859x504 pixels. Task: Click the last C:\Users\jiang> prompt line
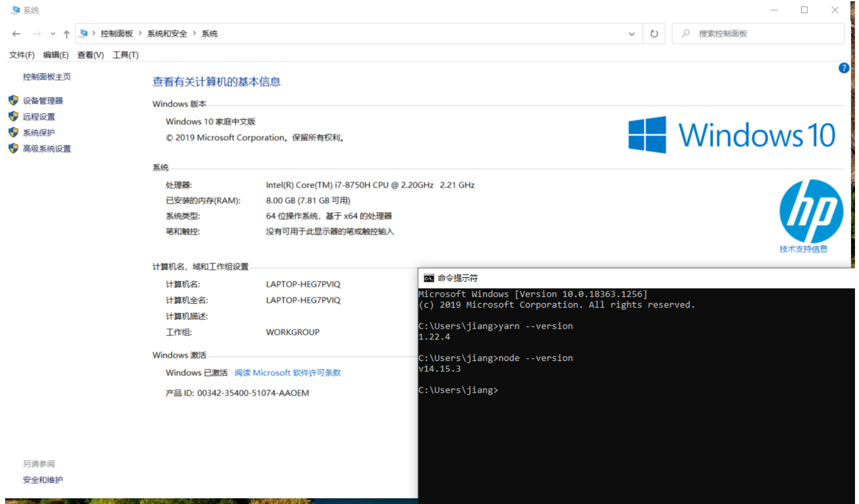pos(458,390)
